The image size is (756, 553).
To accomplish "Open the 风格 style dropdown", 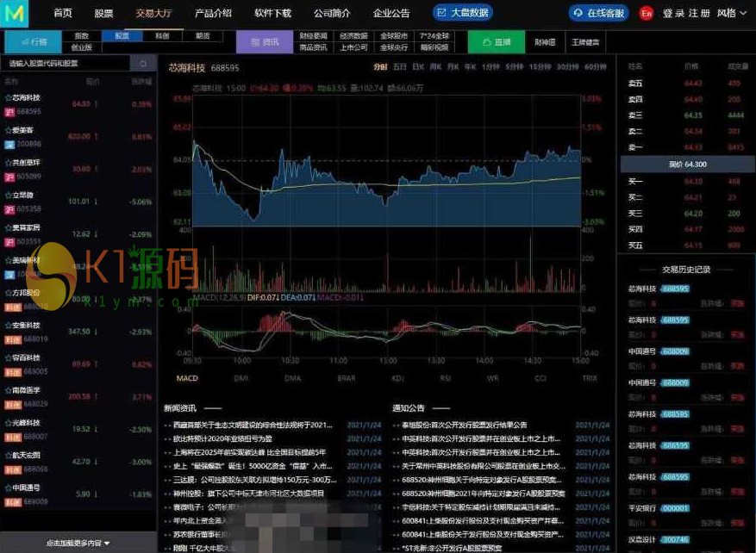I will 731,13.
